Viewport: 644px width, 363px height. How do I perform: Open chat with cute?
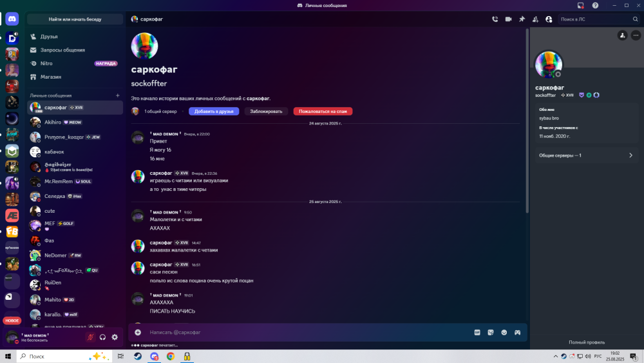click(75, 211)
